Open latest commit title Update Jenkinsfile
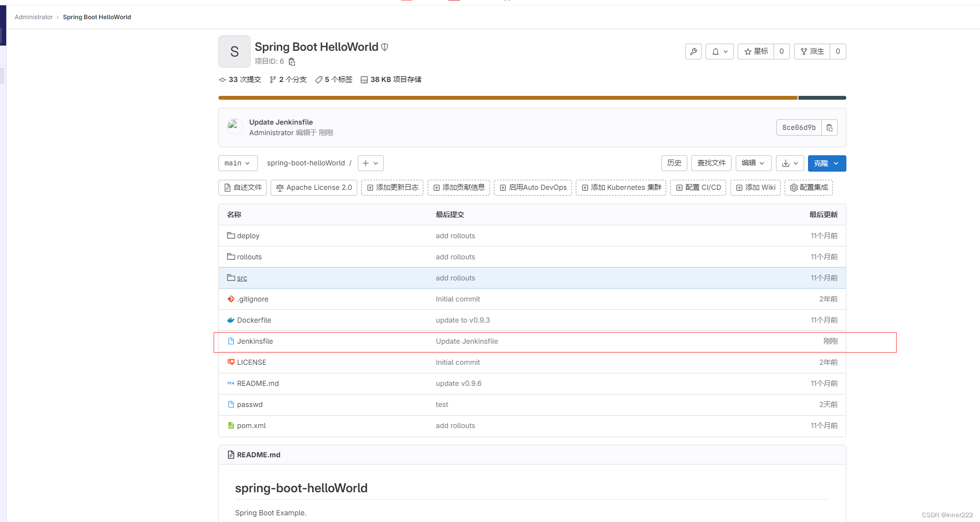Screen dimensions: 980x522 click(x=281, y=122)
